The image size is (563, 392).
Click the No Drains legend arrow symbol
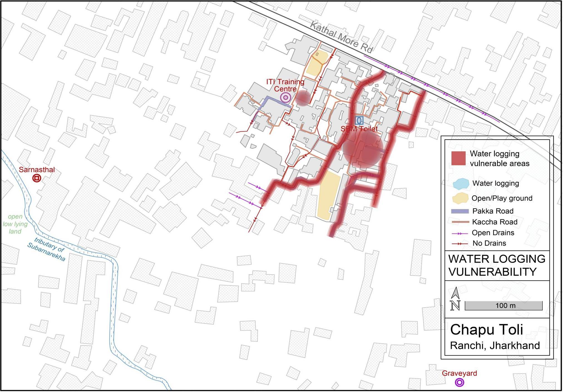[x=460, y=244]
